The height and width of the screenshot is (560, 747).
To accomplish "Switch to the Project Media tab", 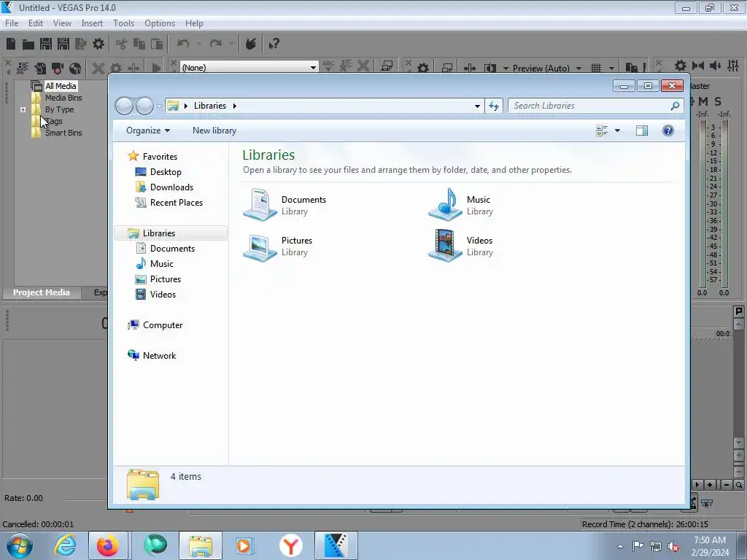I will tap(41, 292).
